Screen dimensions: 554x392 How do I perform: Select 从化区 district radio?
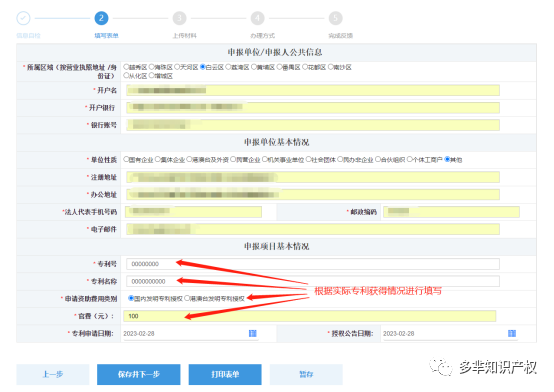pos(126,75)
